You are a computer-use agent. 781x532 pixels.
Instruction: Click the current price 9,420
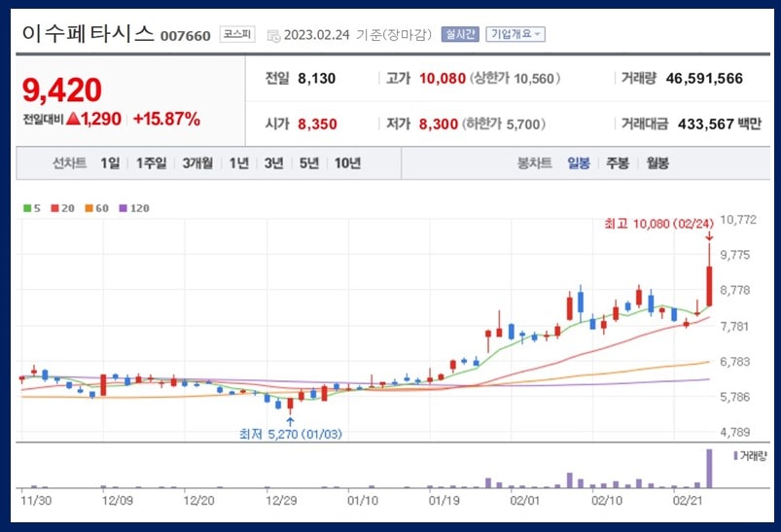[62, 90]
